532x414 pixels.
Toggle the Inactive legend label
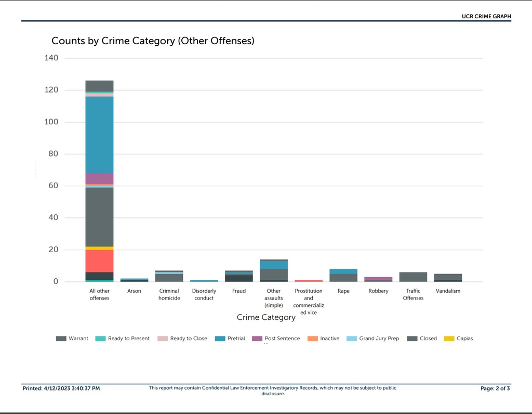coord(329,339)
